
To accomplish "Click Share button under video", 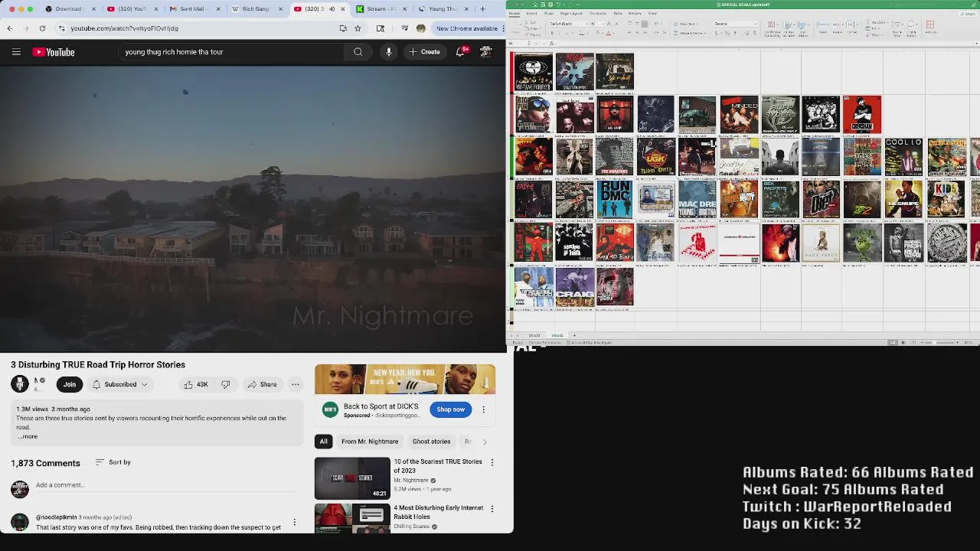I will click(262, 384).
